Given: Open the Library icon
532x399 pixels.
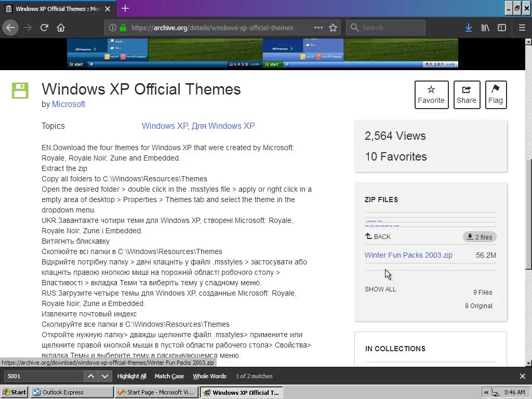Looking at the screenshot, I should [x=485, y=28].
